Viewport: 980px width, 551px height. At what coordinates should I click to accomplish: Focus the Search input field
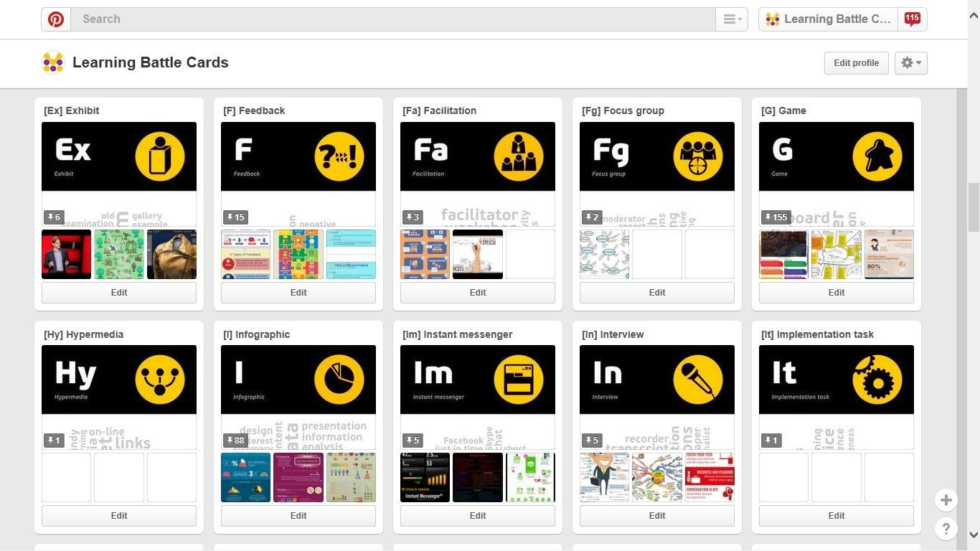tap(395, 19)
